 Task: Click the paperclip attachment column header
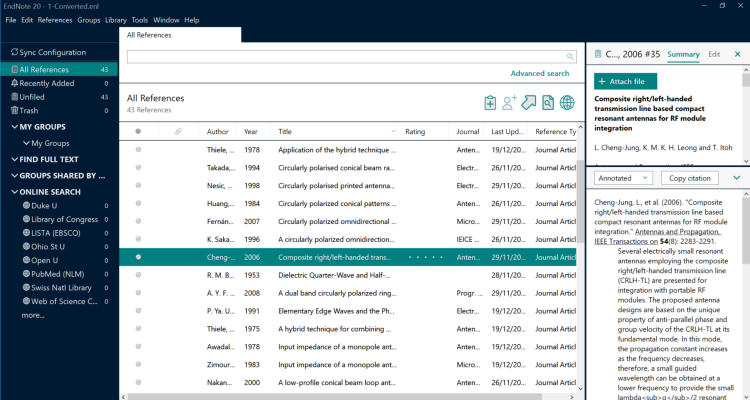(178, 131)
